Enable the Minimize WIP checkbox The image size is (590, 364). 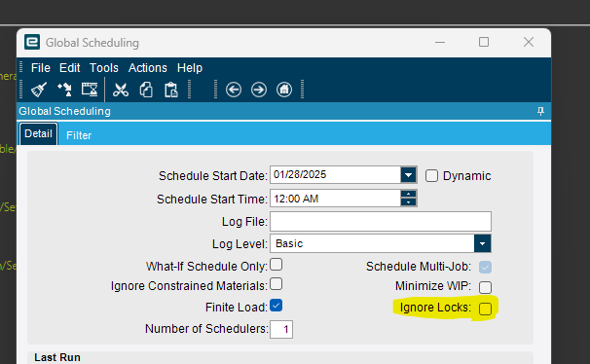(x=486, y=287)
